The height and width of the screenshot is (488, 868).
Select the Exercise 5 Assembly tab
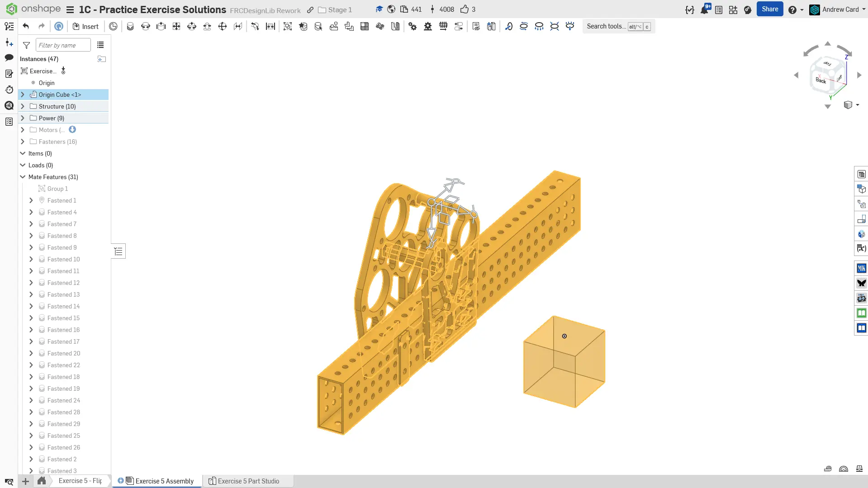[x=164, y=481]
